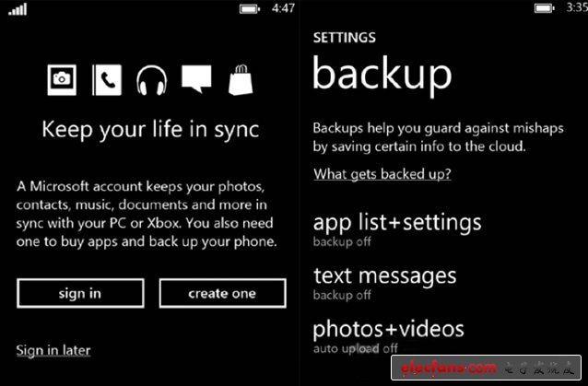Open text messages backup option
Image resolution: width=588 pixels, height=386 pixels.
tap(384, 283)
